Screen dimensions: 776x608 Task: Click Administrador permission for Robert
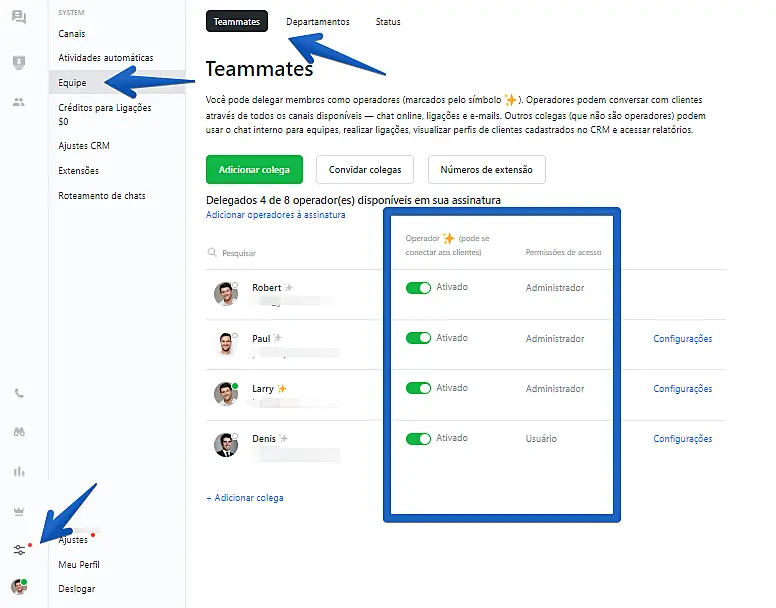555,287
